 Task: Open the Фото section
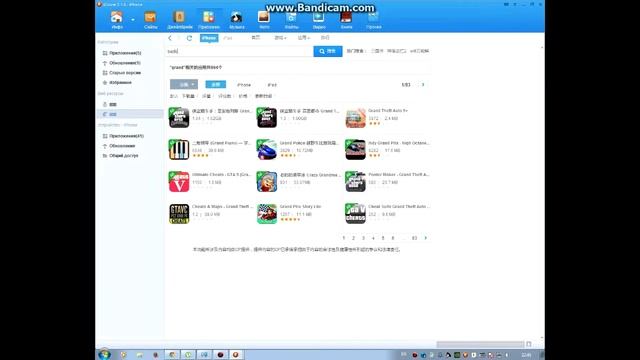[264, 20]
